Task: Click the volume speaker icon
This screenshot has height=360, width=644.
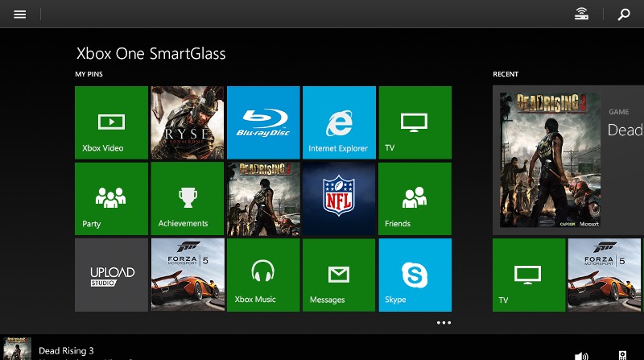Action: point(581,356)
